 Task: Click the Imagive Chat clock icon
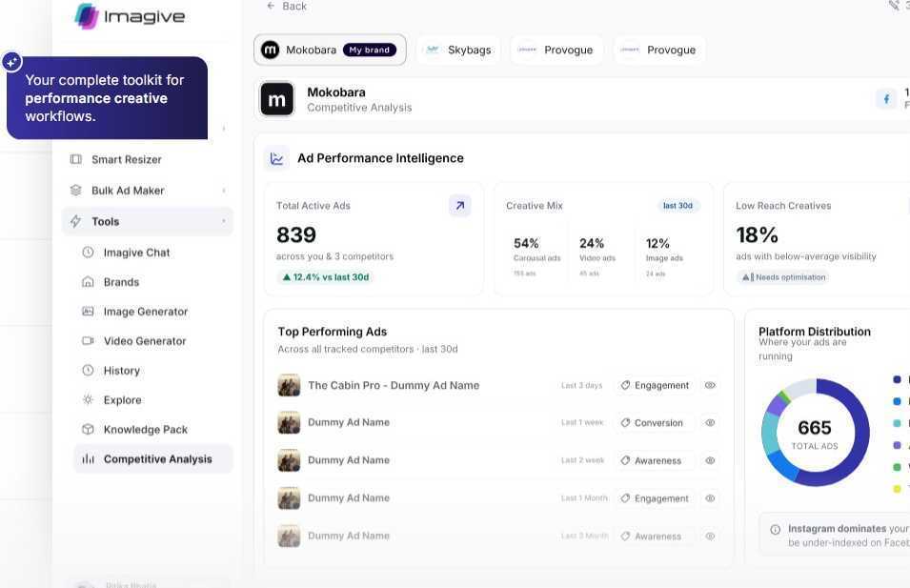pyautogui.click(x=88, y=252)
